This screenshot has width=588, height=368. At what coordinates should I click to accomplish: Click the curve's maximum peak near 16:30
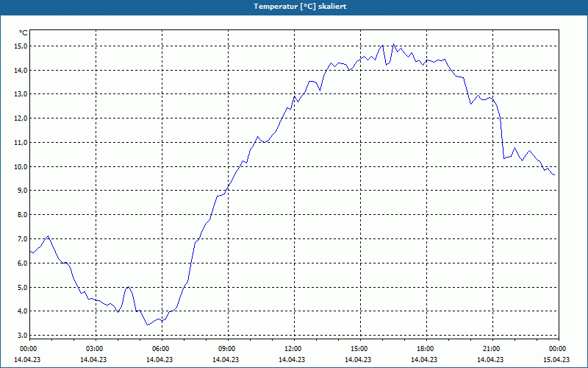[393, 44]
